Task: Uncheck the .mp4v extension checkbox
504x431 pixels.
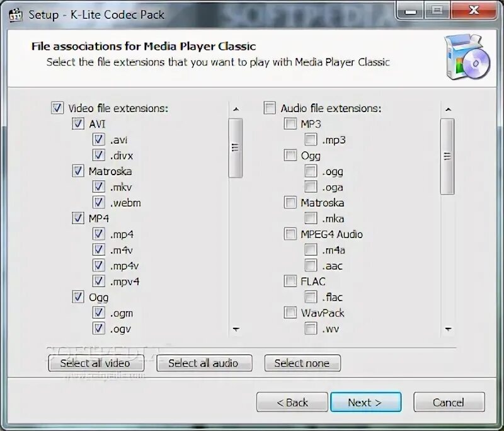Action: (99, 265)
